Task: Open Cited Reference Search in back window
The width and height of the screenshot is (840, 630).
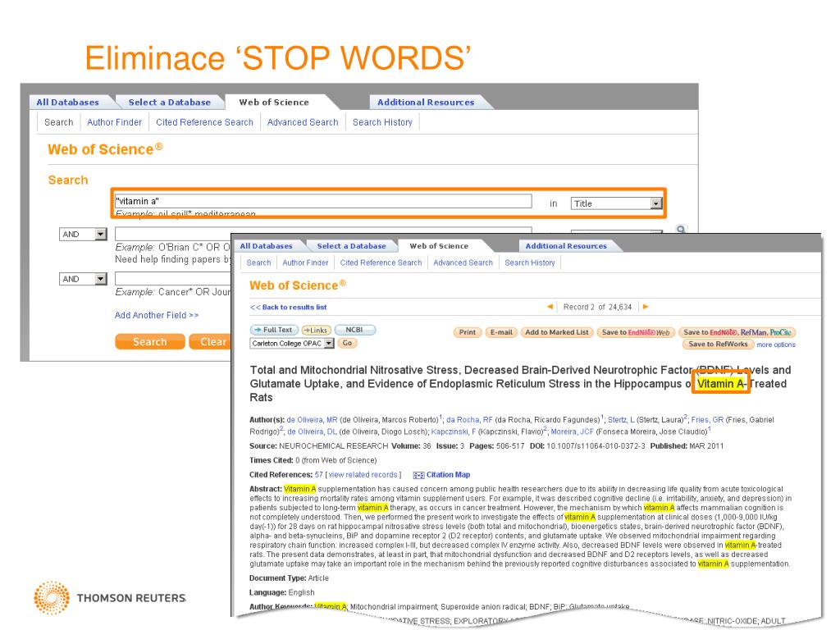Action: [x=204, y=122]
